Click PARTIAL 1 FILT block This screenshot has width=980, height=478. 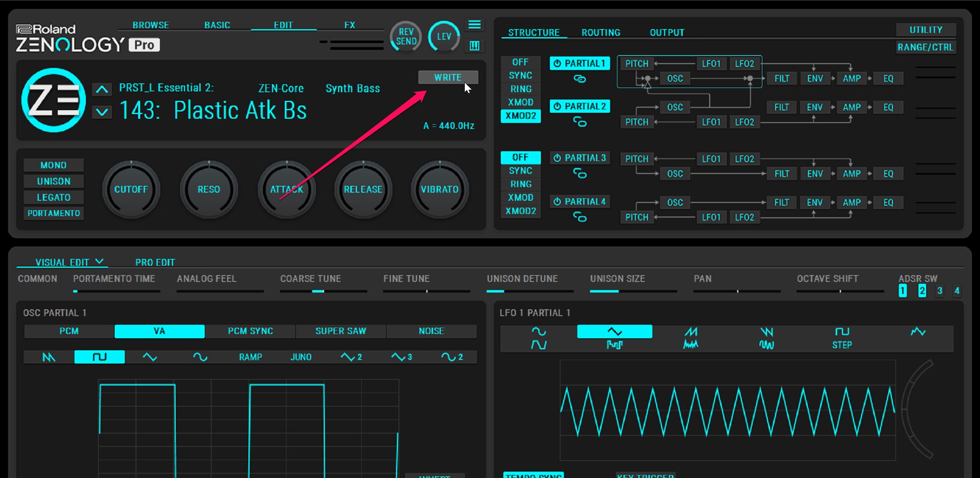[782, 79]
